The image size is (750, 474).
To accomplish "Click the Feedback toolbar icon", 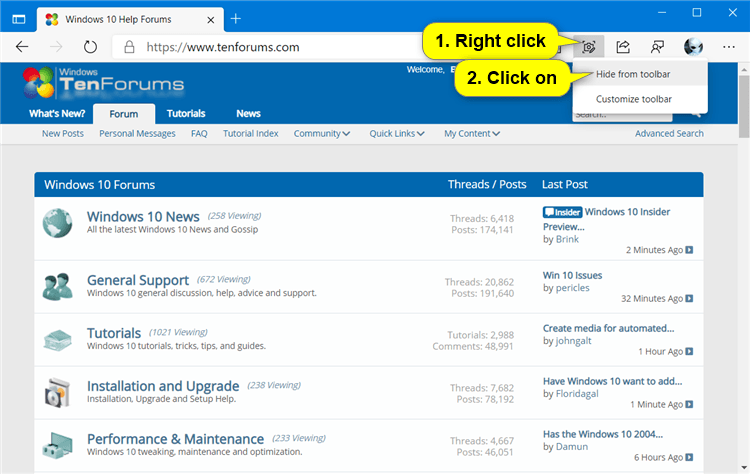I will [x=657, y=47].
